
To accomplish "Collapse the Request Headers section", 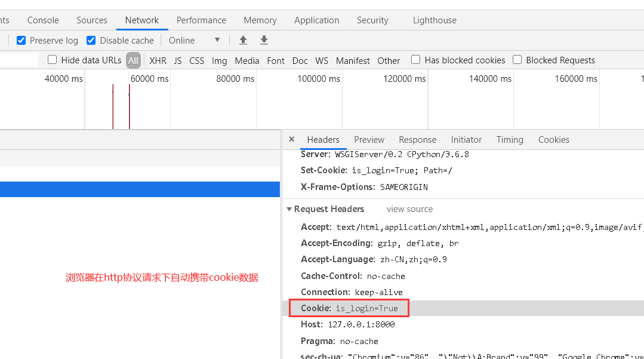I will [x=289, y=209].
